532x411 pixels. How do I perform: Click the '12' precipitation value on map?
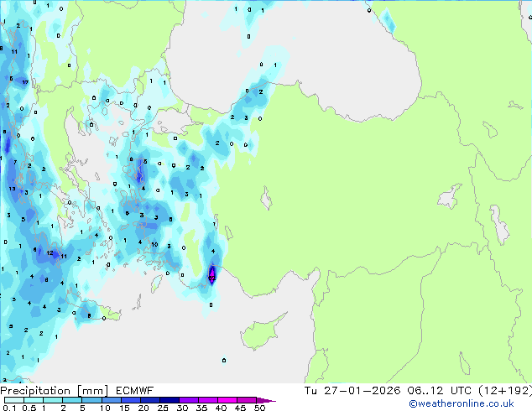click(50, 253)
